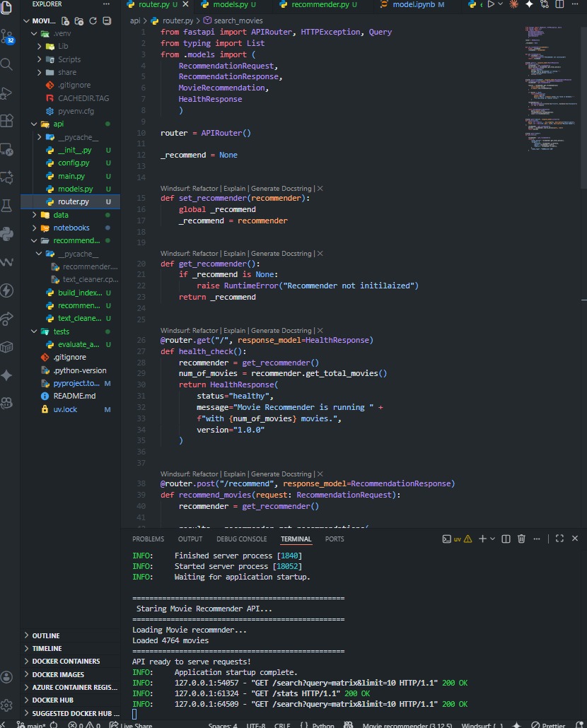Click New Folder icon in Explorer header
This screenshot has width=587, height=728.
[79, 21]
